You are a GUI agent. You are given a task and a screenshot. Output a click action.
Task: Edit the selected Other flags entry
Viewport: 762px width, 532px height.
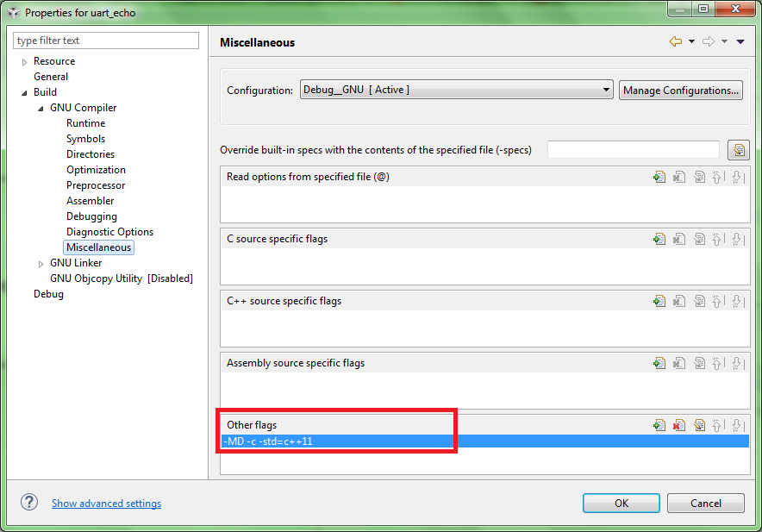699,425
